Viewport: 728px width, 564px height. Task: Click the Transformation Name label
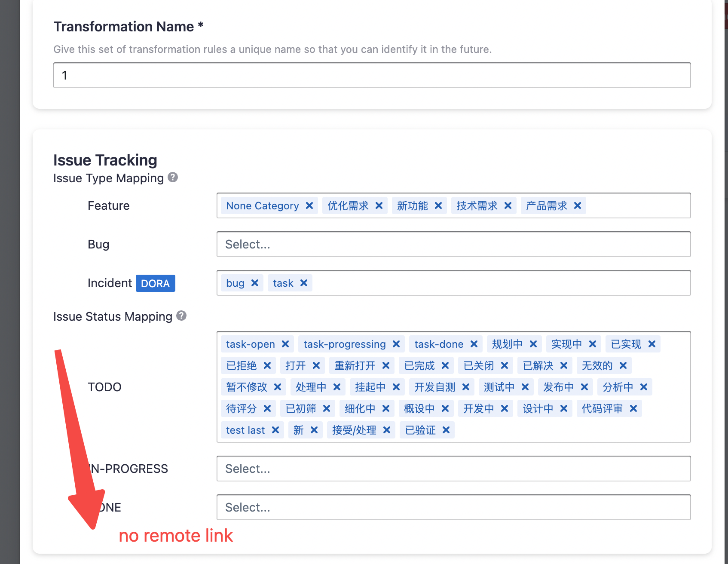click(x=128, y=27)
